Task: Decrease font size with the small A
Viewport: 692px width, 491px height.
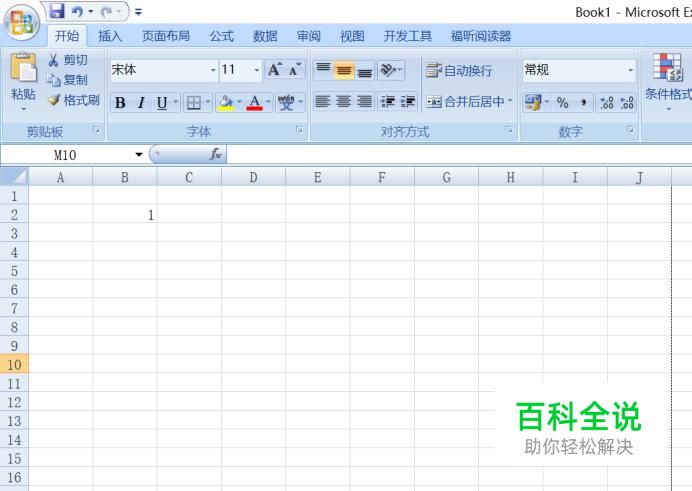Action: tap(295, 70)
